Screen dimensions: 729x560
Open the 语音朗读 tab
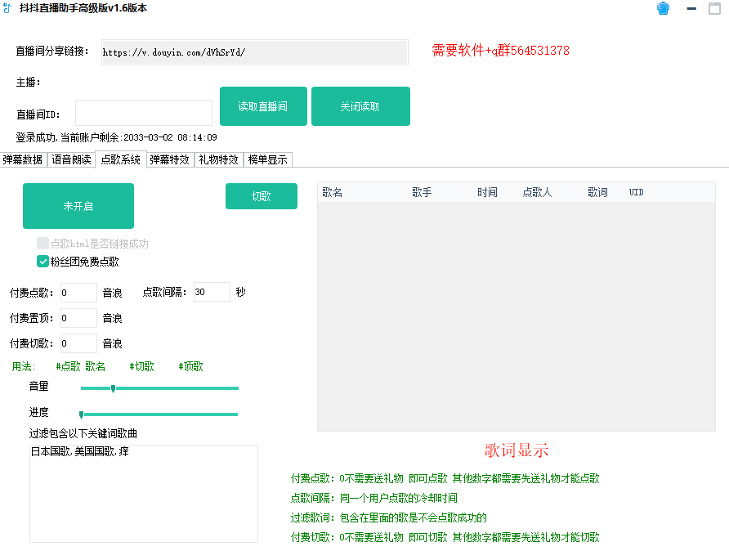coord(71,159)
